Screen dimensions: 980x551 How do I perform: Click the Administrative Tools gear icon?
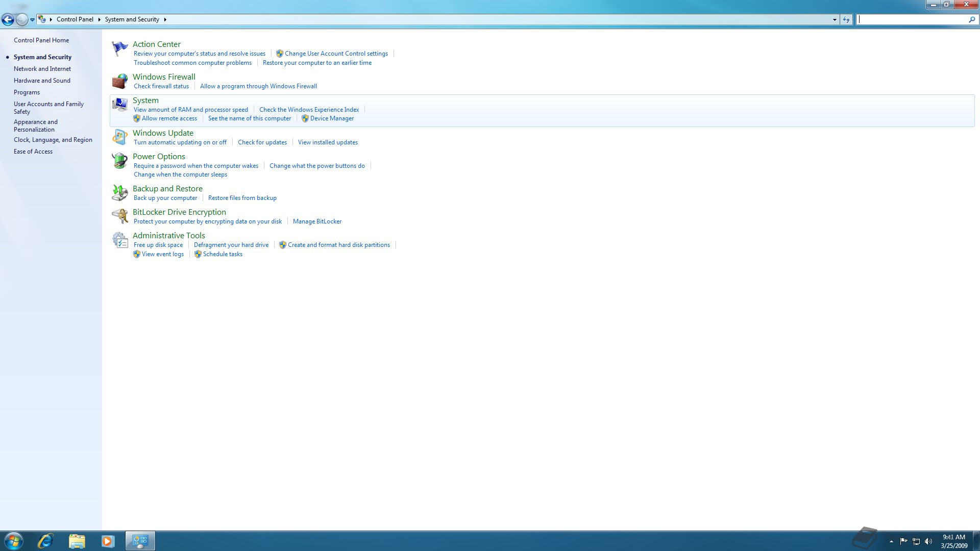point(120,240)
